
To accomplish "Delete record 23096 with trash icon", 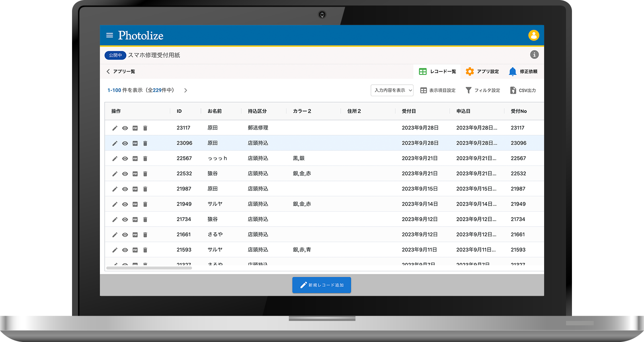I will point(145,143).
